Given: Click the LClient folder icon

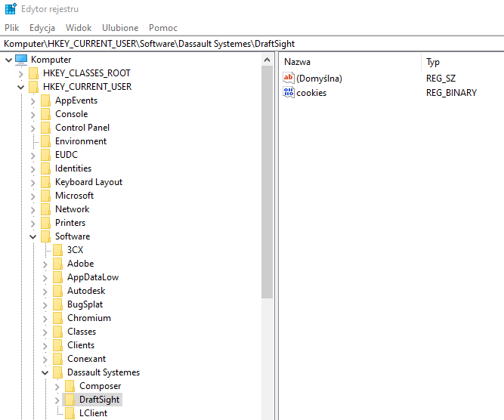Looking at the screenshot, I should click(70, 413).
